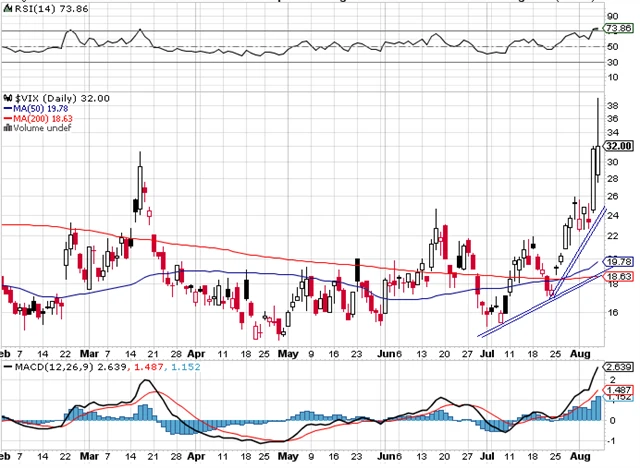This screenshot has height=468, width=640.
Task: Select the 18.63 red moving average tag
Action: point(619,275)
